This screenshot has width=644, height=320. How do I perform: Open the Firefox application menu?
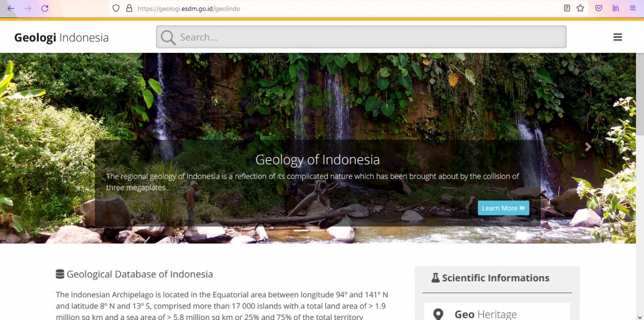(x=632, y=9)
